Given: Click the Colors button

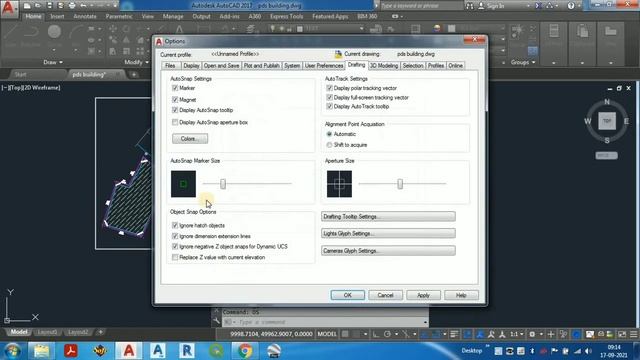Looking at the screenshot, I should [x=190, y=139].
